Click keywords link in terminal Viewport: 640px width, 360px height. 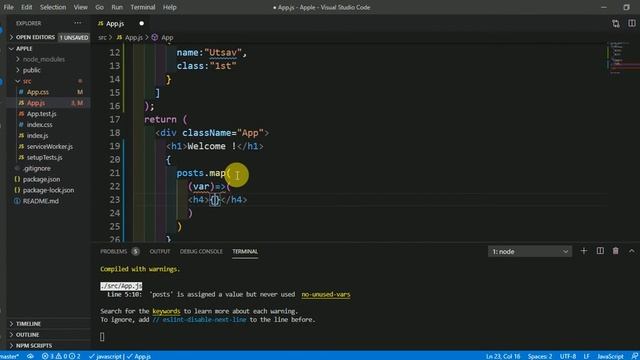[x=166, y=311]
